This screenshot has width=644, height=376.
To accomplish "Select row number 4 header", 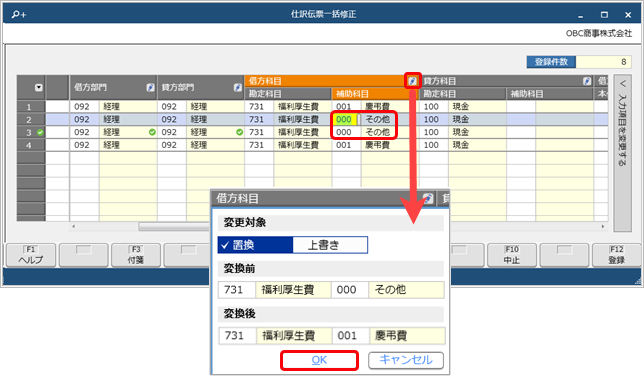I will tap(31, 145).
